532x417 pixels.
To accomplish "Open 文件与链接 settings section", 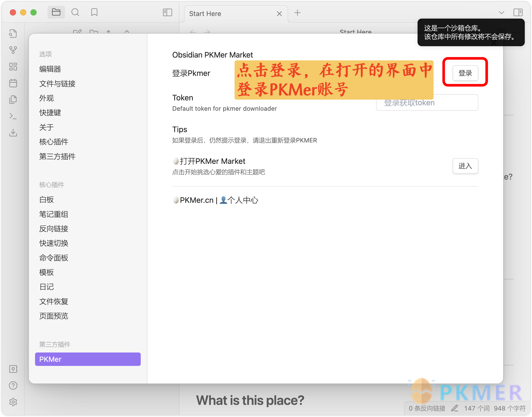I will point(88,84).
